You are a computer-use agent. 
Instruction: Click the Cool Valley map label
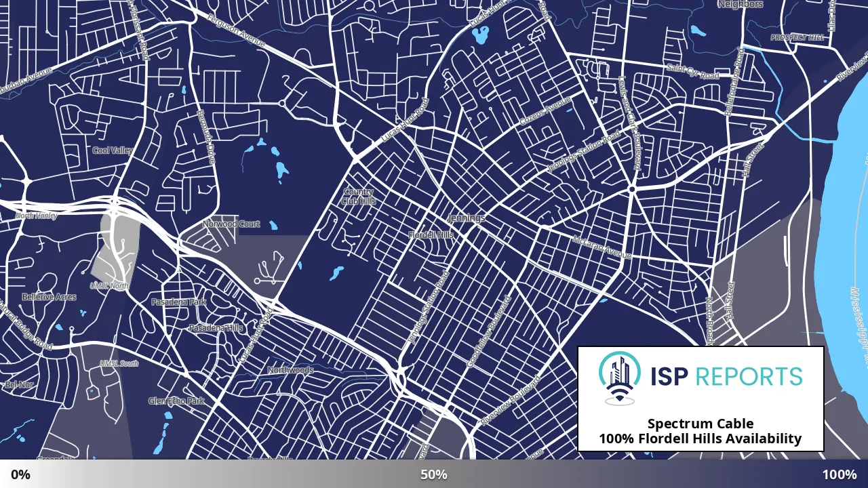(113, 150)
